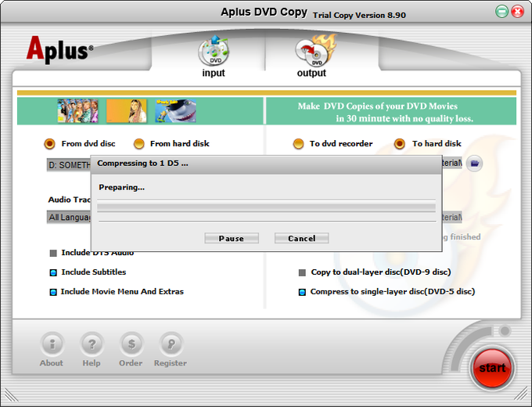Click Trial Copy Version 8.90 text
This screenshot has width=532, height=407.
(359, 16)
